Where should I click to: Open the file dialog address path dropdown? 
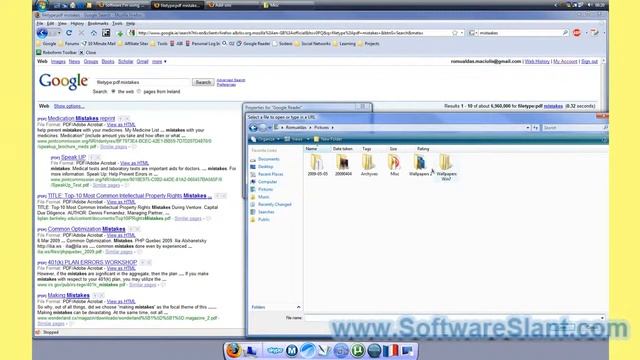coord(528,128)
